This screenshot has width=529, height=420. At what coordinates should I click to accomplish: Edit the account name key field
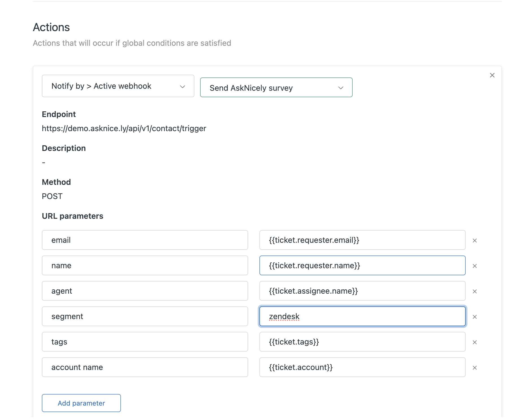pos(145,367)
